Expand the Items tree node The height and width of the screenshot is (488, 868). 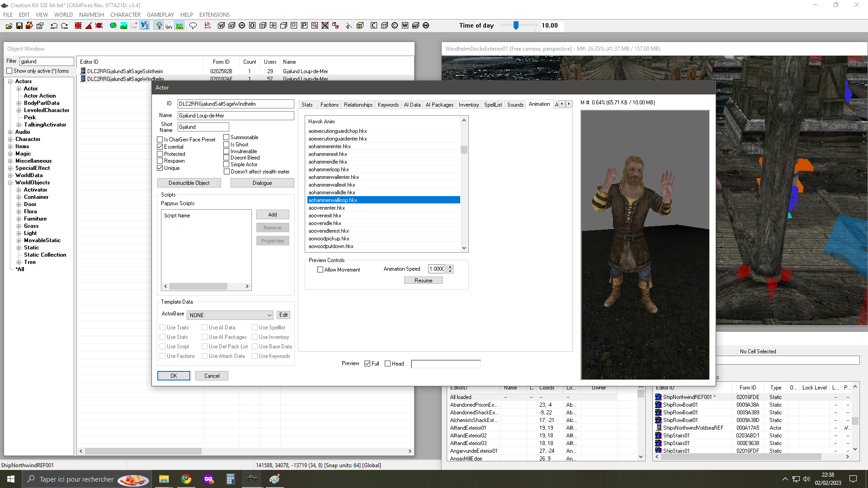[x=10, y=146]
